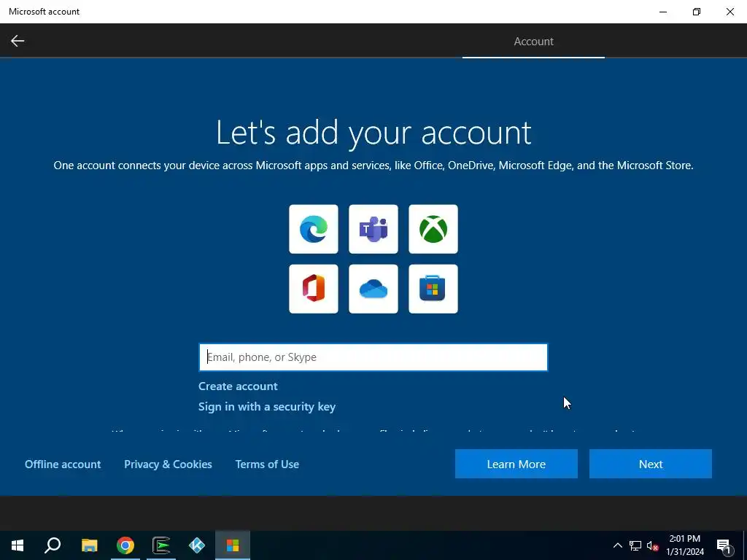The image size is (747, 560).
Task: Select the Account tab
Action: click(x=533, y=42)
